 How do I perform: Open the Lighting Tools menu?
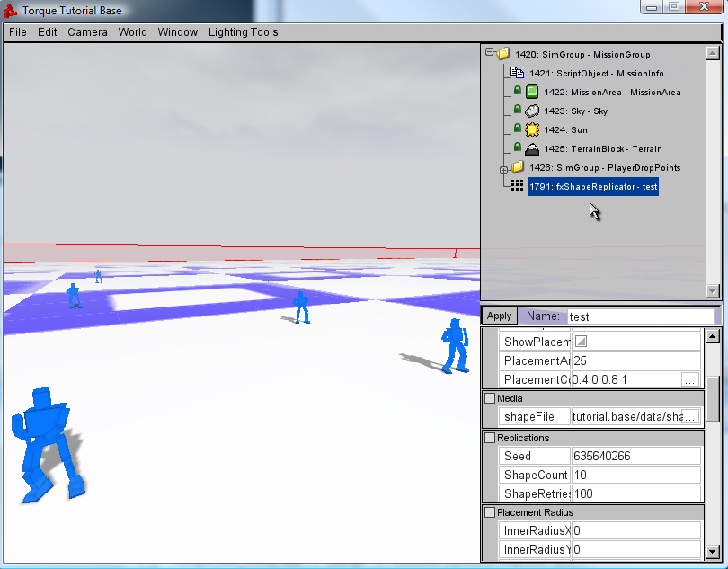click(x=243, y=32)
